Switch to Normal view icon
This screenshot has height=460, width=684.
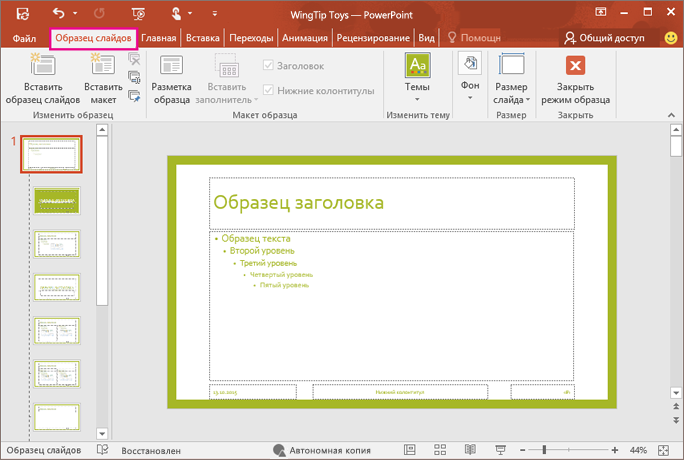click(x=410, y=450)
